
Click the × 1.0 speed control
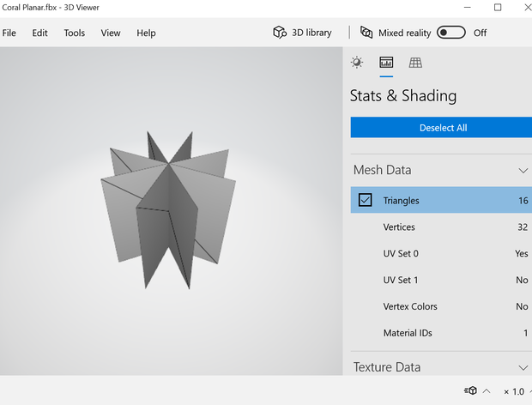(514, 392)
